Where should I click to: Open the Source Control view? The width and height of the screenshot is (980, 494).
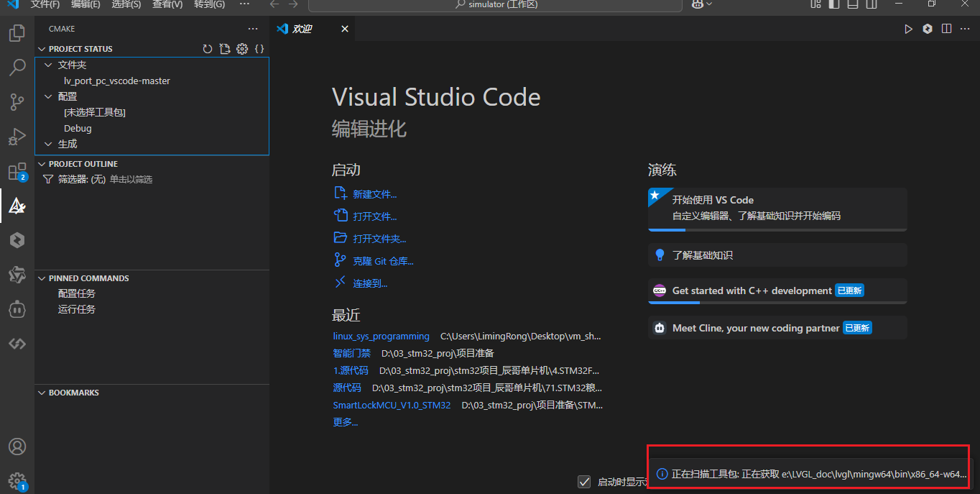[17, 102]
